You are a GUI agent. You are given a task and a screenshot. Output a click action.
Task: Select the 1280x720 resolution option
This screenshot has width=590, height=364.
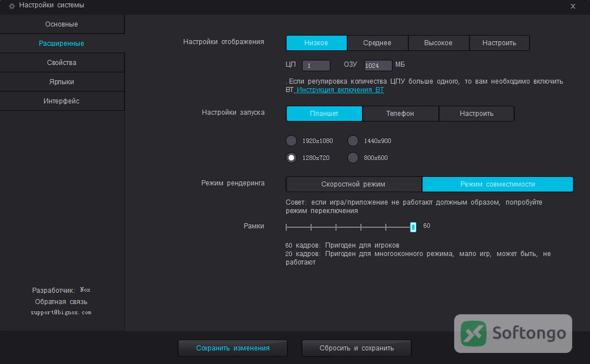tap(291, 158)
